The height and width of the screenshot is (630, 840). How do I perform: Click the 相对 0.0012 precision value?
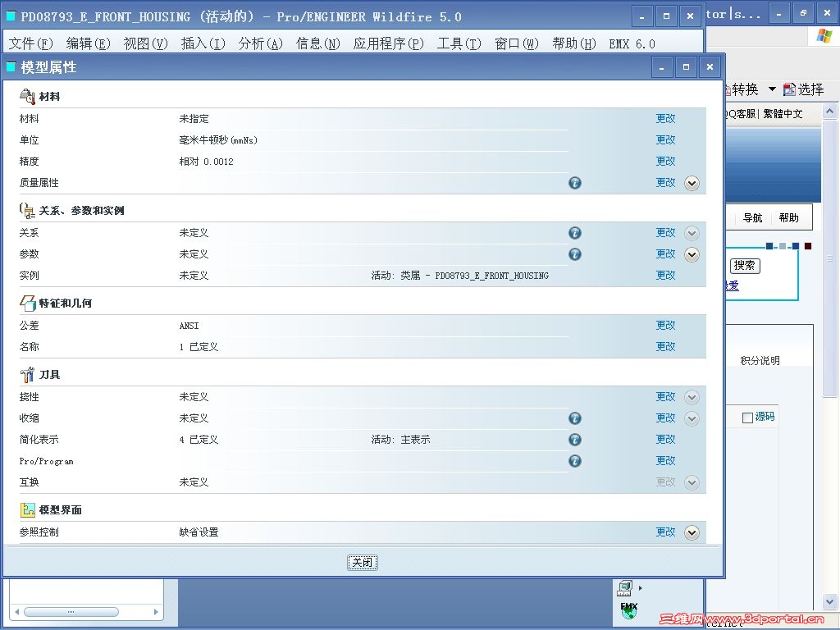206,162
